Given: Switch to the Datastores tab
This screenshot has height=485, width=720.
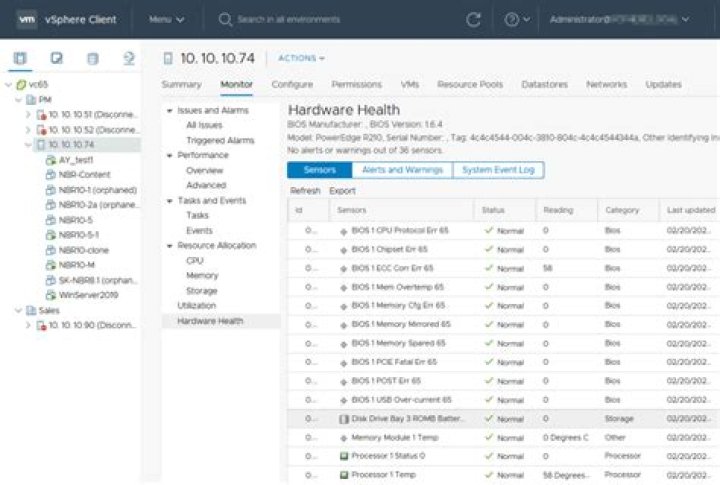Looking at the screenshot, I should (x=545, y=85).
